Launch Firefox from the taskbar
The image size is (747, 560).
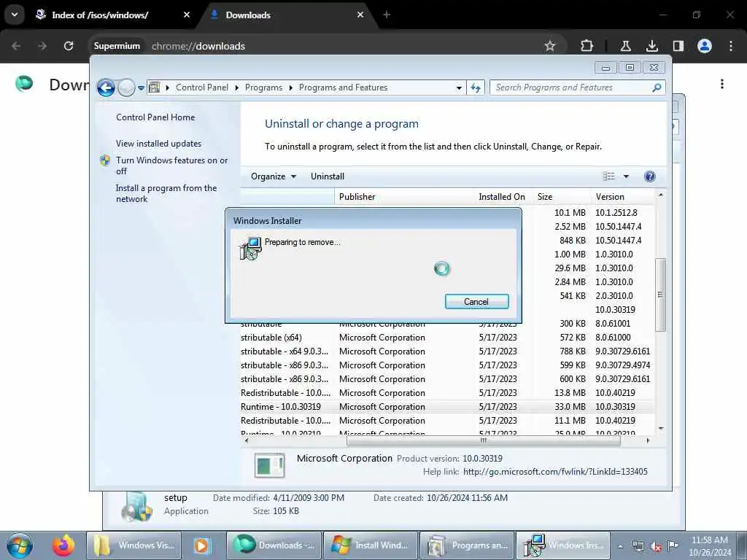coord(64,545)
